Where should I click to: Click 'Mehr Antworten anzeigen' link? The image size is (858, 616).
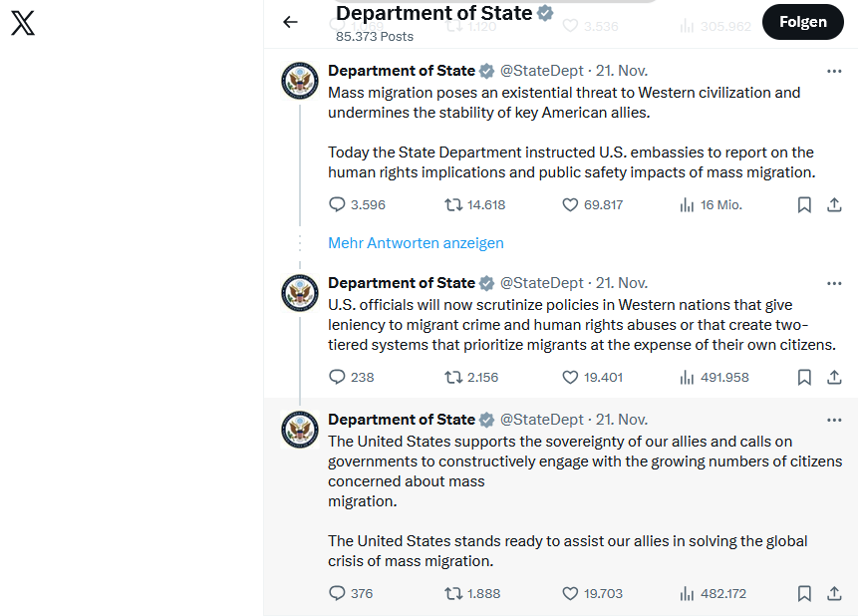[x=416, y=243]
